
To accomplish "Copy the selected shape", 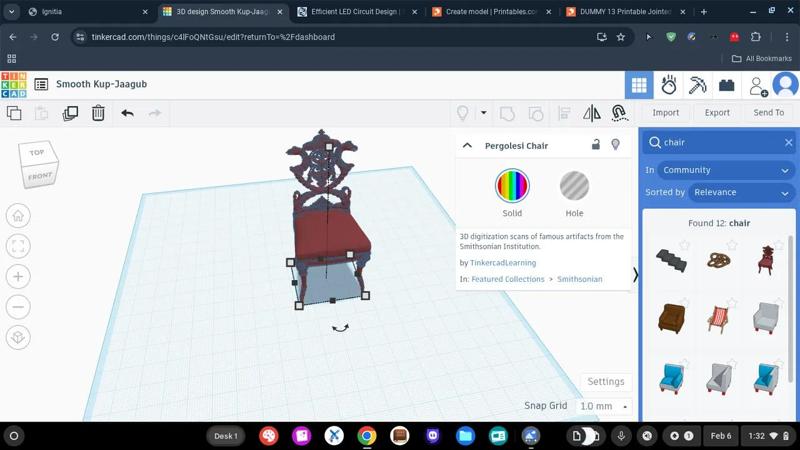I will pyautogui.click(x=14, y=113).
